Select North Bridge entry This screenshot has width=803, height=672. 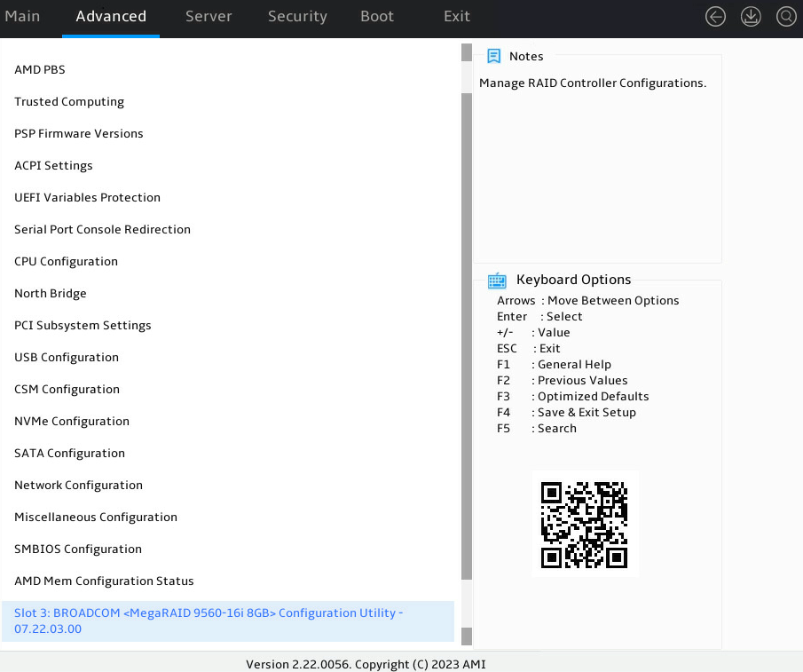point(51,294)
